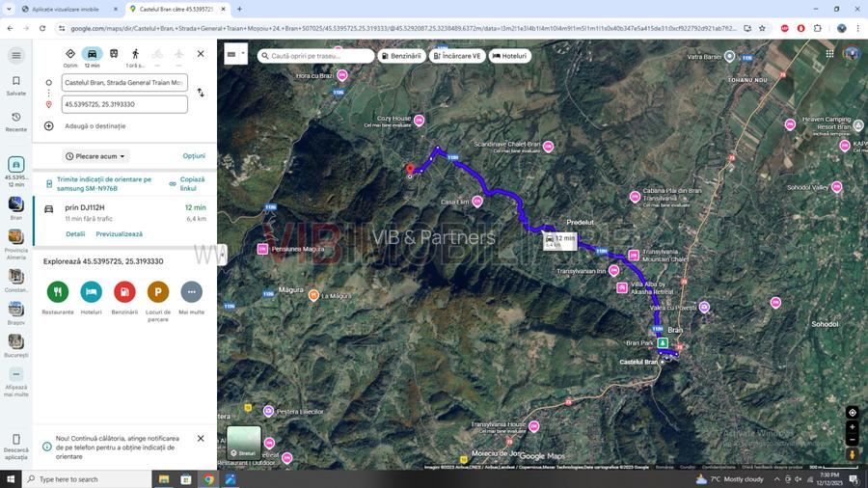868x488 pixels.
Task: Click Afișează mai multe in sidebar
Action: point(16,382)
